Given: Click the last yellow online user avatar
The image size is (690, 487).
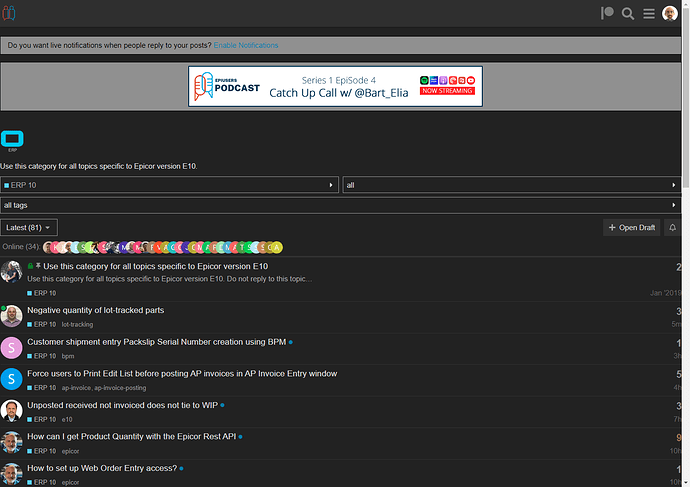Looking at the screenshot, I should (x=276, y=247).
